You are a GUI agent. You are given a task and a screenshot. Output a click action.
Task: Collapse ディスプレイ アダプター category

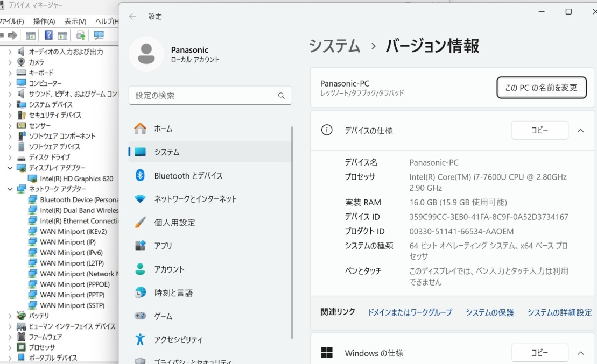click(x=10, y=168)
